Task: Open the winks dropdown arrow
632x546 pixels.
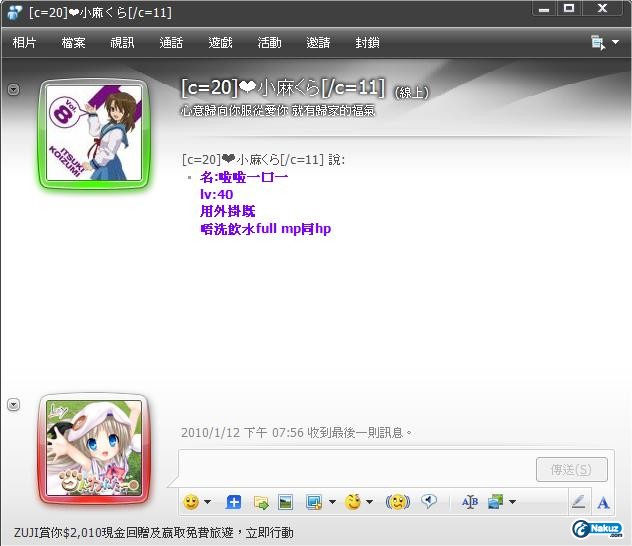Action: [369, 502]
